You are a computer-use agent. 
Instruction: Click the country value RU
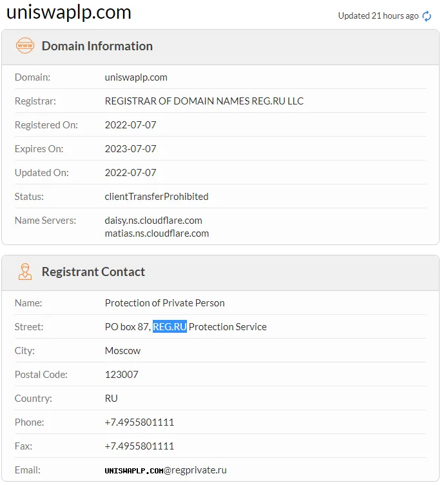coord(112,399)
